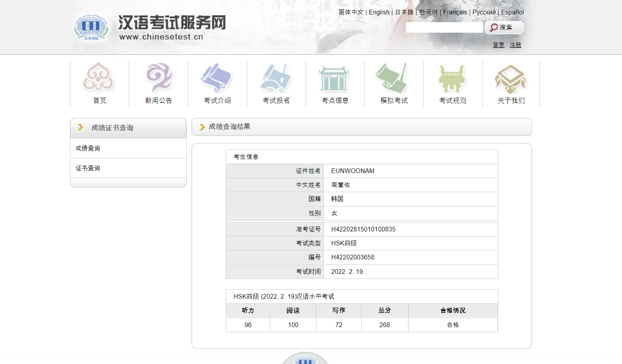Switch language to 한국어

coord(428,12)
